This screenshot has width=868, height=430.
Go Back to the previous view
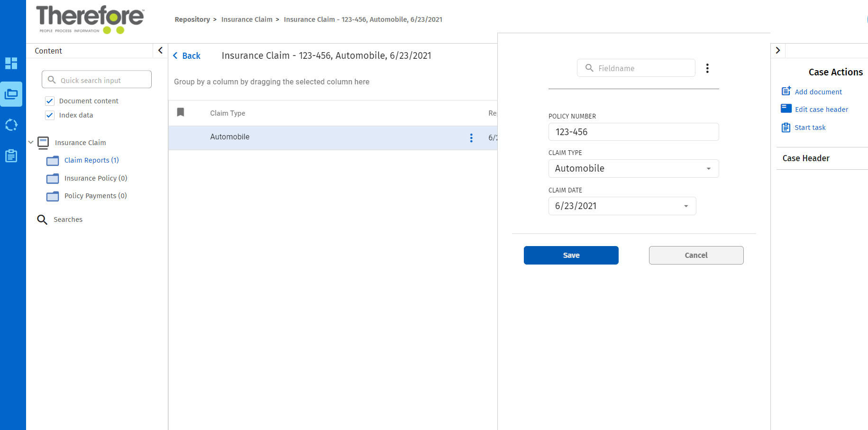[x=187, y=56]
